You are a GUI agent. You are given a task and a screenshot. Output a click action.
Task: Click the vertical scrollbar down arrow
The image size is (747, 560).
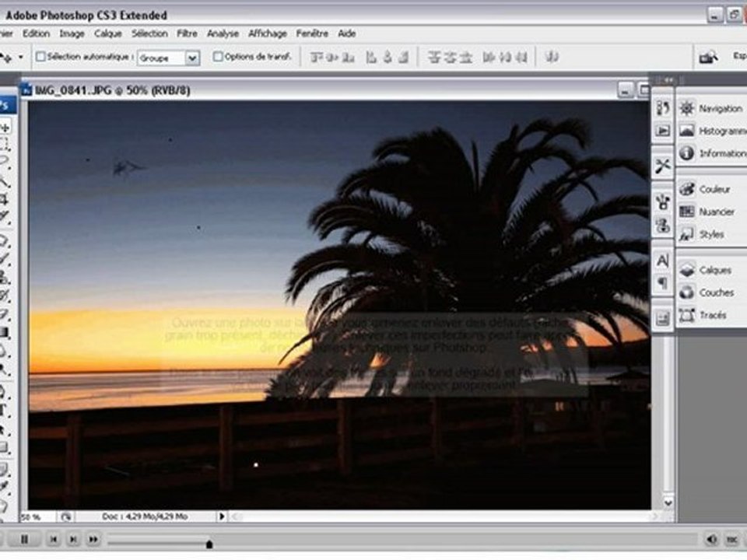[668, 502]
